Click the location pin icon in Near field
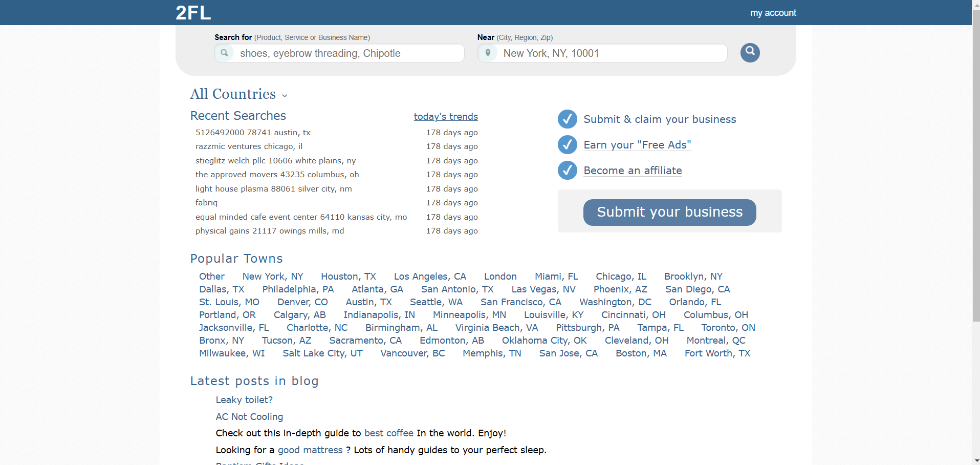980x465 pixels. pyautogui.click(x=488, y=53)
